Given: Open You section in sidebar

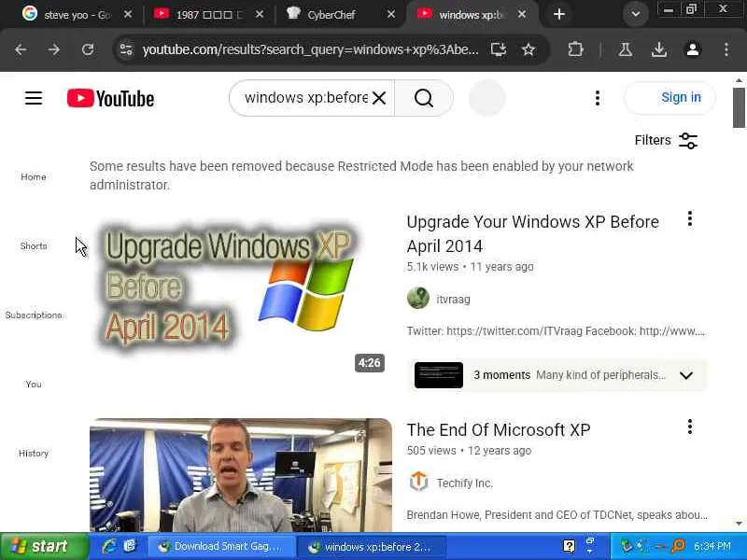Looking at the screenshot, I should (x=34, y=384).
